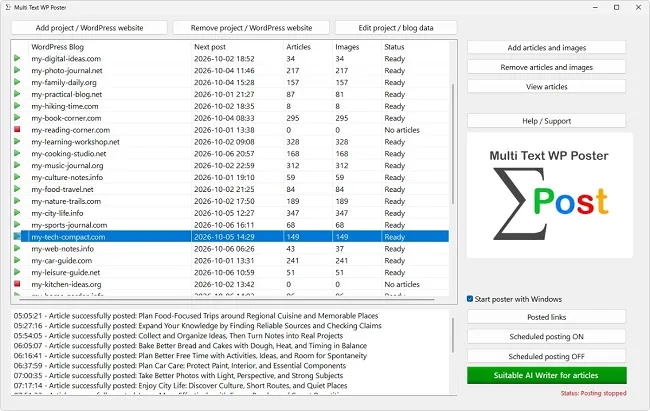The image size is (650, 411).
Task: Click date 2026-10-06 20:57 cell
Action: pyautogui.click(x=224, y=154)
